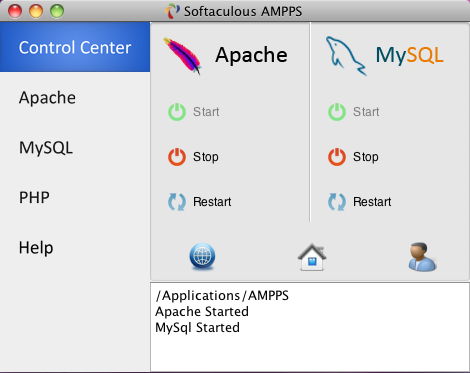This screenshot has width=470, height=373.
Task: Click the Apache Stop text label
Action: [x=206, y=157]
